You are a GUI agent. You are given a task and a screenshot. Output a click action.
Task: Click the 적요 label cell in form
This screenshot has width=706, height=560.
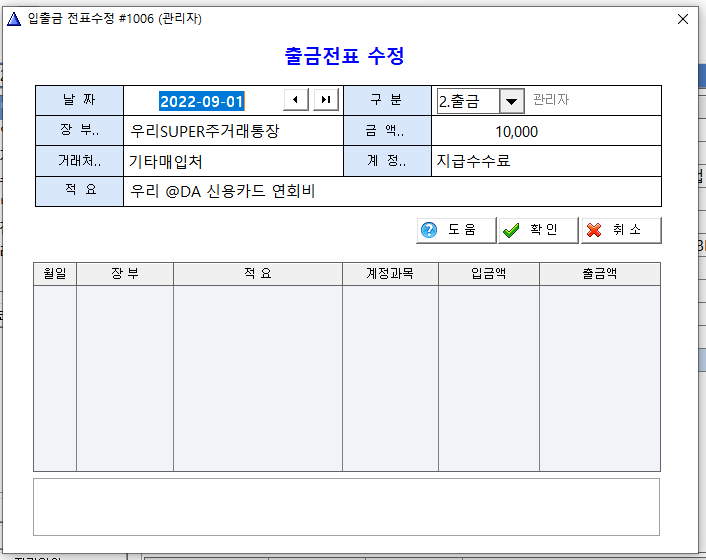(79, 191)
